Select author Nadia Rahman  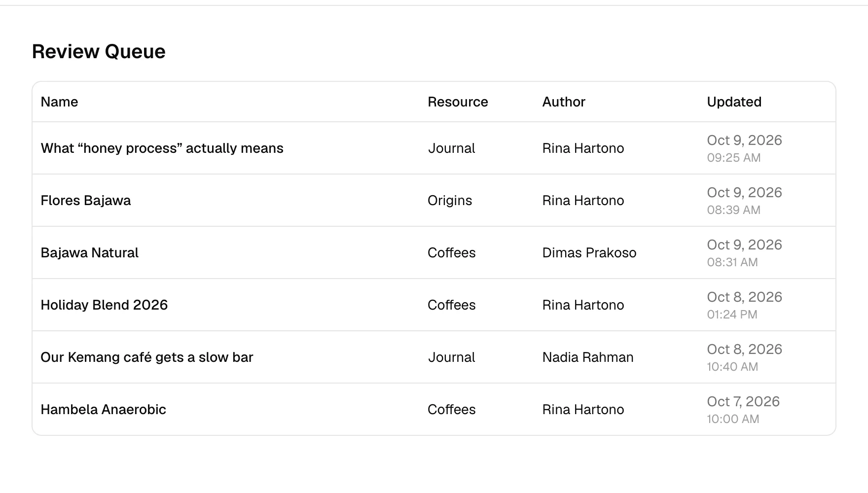tap(588, 357)
